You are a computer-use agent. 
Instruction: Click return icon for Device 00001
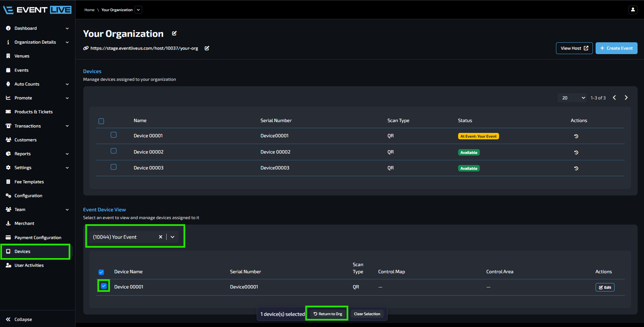point(576,136)
